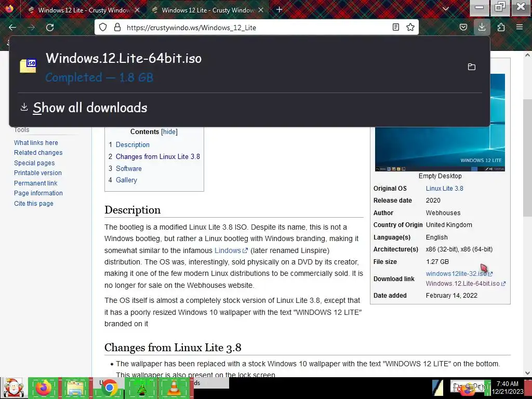Viewport: 532px width, 399px height.
Task: Click the padlock site security icon
Action: (117, 27)
